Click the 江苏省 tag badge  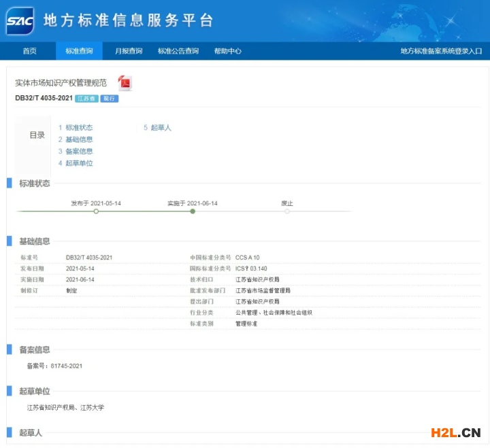86,99
